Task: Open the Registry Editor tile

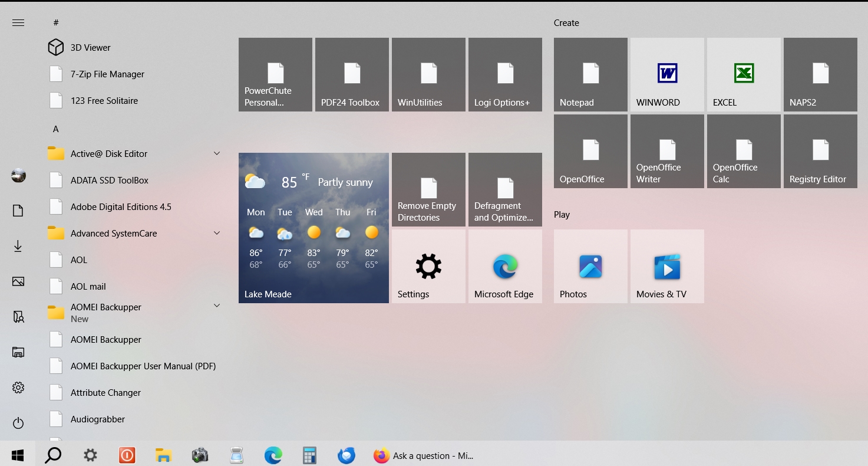Action: pos(820,151)
